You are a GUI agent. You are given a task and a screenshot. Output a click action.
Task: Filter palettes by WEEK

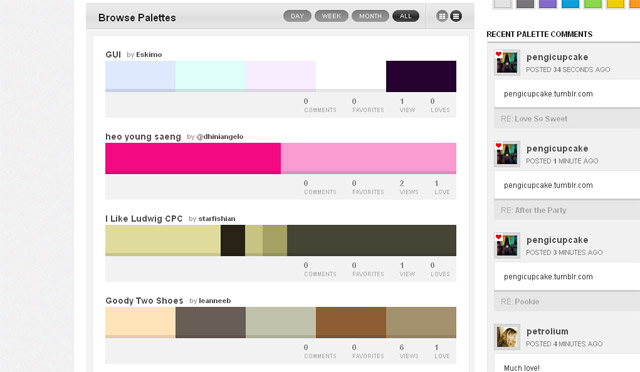coord(331,16)
